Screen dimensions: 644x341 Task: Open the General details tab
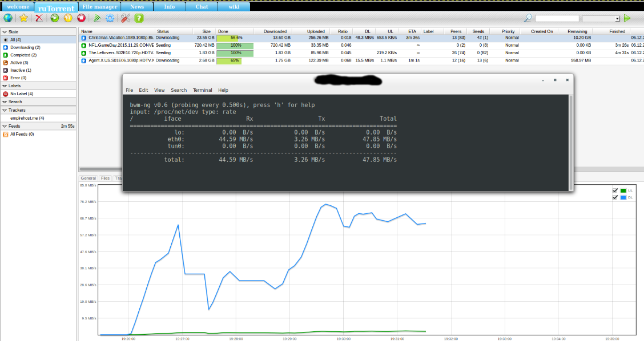(88, 178)
